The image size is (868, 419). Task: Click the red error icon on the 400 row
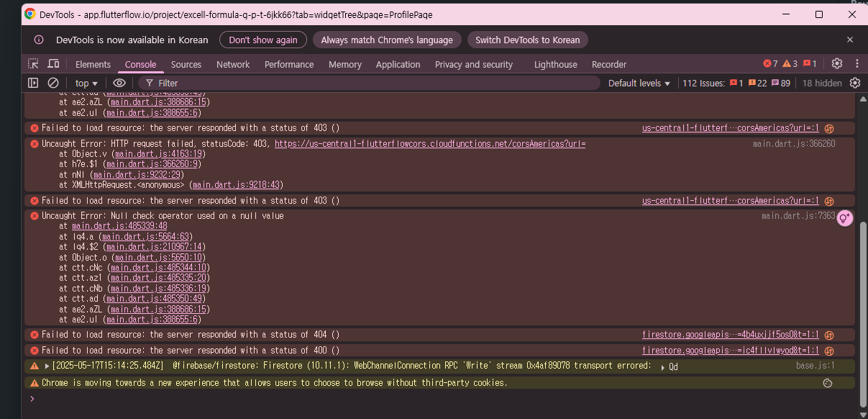tap(35, 351)
